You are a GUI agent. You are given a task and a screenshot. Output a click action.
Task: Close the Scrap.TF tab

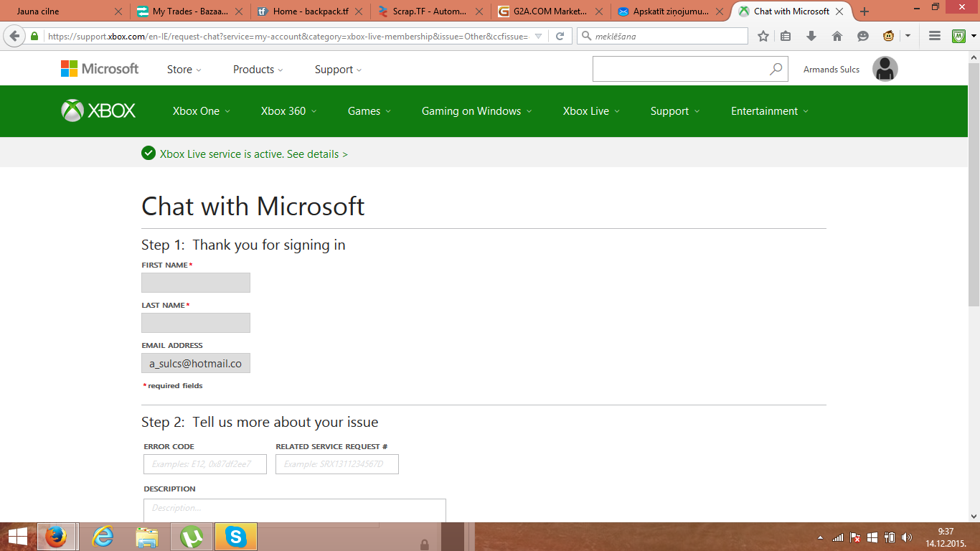click(x=479, y=11)
